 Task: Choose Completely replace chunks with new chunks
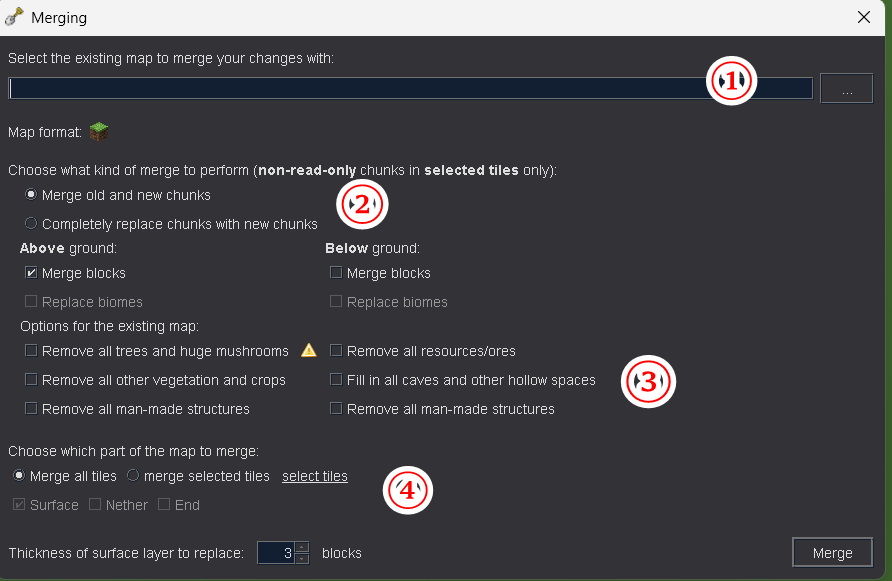tap(32, 224)
